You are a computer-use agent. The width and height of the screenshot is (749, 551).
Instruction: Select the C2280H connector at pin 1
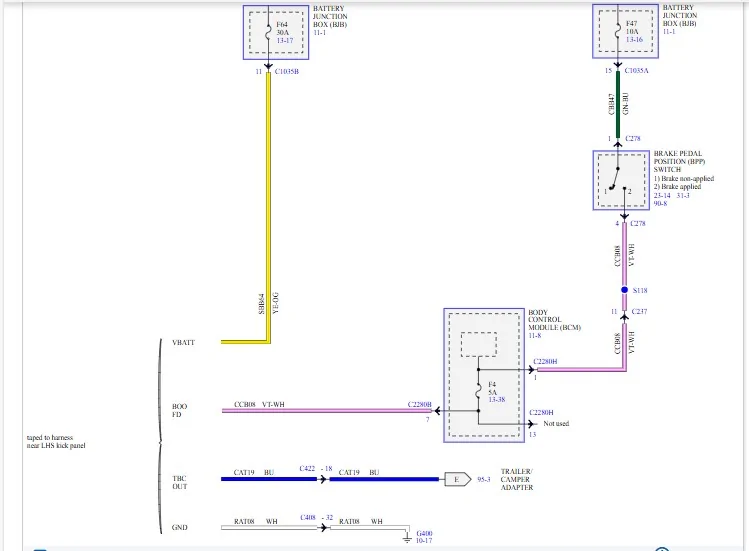click(545, 362)
